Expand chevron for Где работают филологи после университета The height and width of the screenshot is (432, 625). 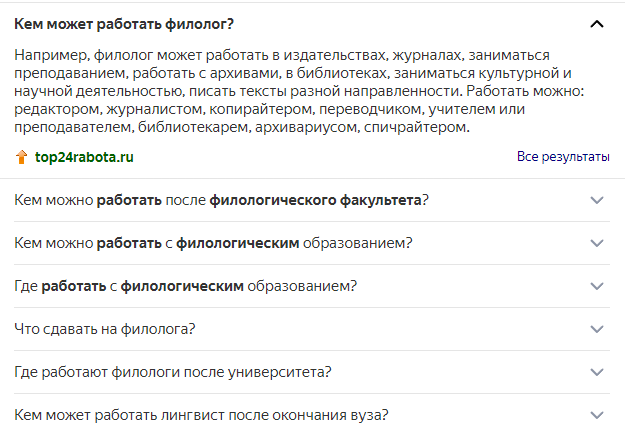click(x=597, y=372)
